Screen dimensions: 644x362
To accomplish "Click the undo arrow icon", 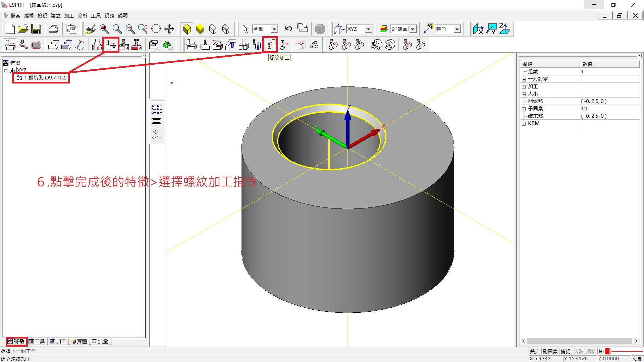I will [x=288, y=29].
